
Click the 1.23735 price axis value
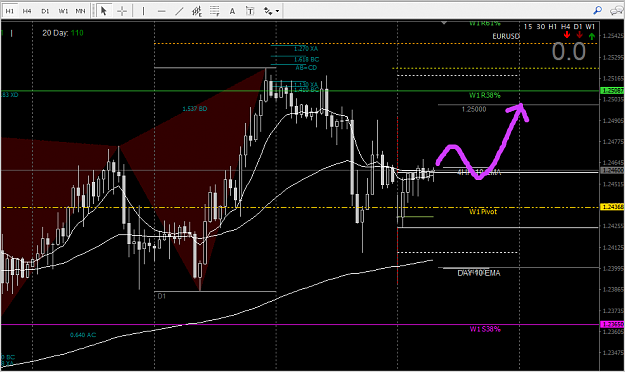(613, 311)
